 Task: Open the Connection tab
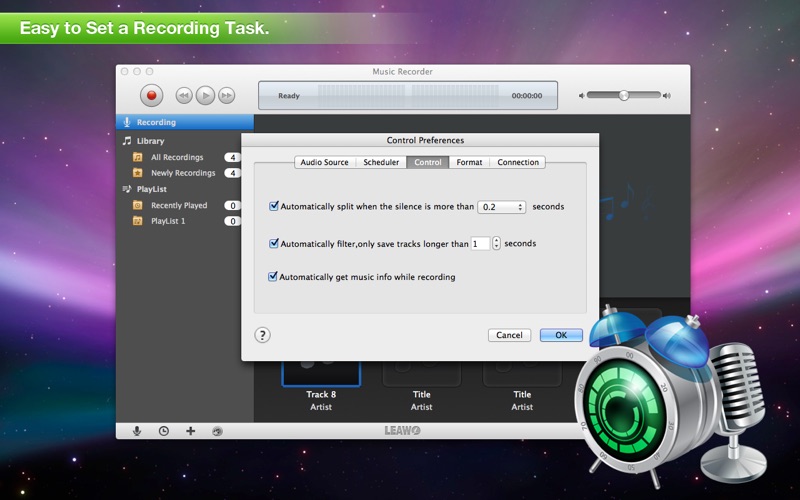pos(518,162)
